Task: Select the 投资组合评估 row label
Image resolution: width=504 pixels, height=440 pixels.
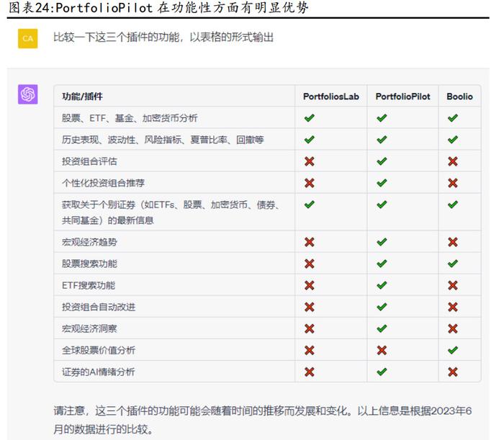Action: pyautogui.click(x=89, y=161)
